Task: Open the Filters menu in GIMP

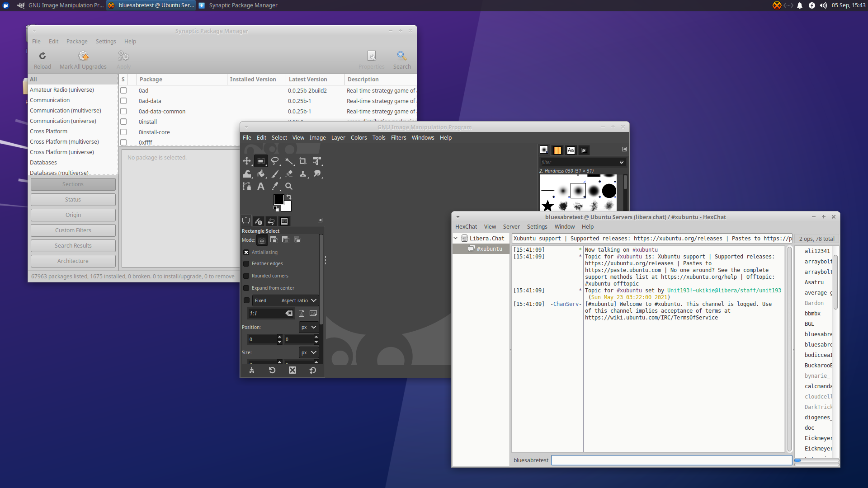Action: tap(398, 137)
